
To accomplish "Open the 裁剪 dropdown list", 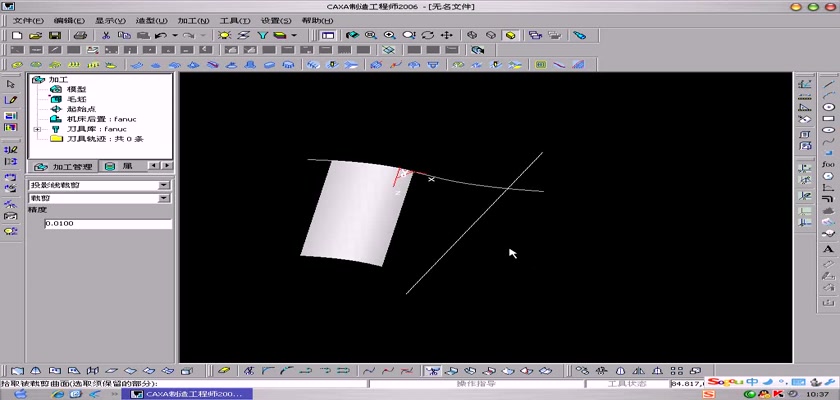I will click(164, 199).
